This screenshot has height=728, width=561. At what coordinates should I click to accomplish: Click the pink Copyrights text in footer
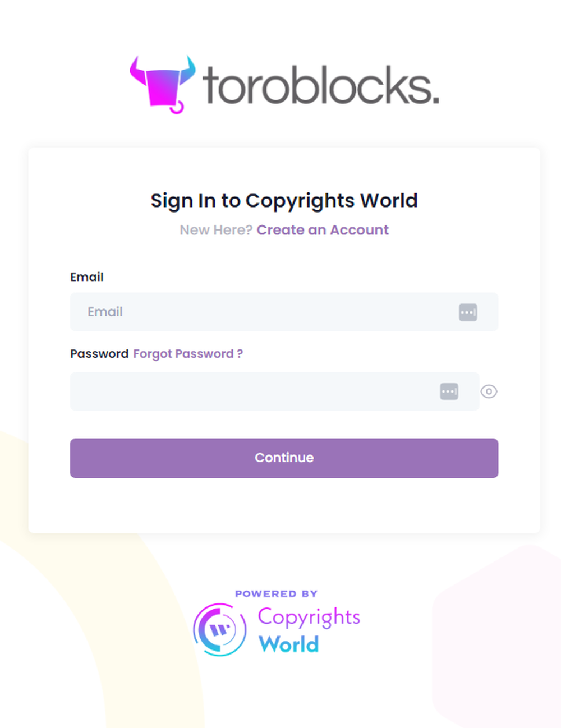tap(309, 618)
